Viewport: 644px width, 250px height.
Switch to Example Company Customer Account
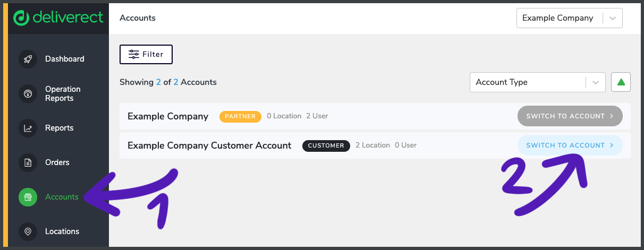pyautogui.click(x=570, y=145)
